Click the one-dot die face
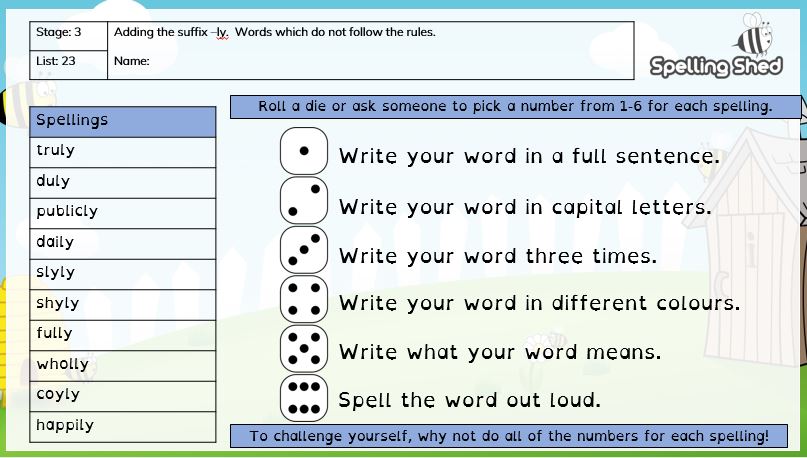 click(304, 151)
